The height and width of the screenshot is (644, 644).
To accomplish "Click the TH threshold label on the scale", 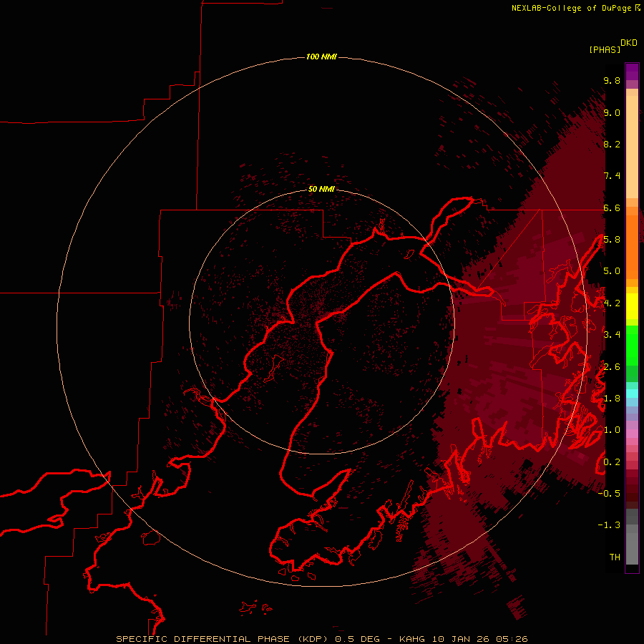I will tap(615, 557).
